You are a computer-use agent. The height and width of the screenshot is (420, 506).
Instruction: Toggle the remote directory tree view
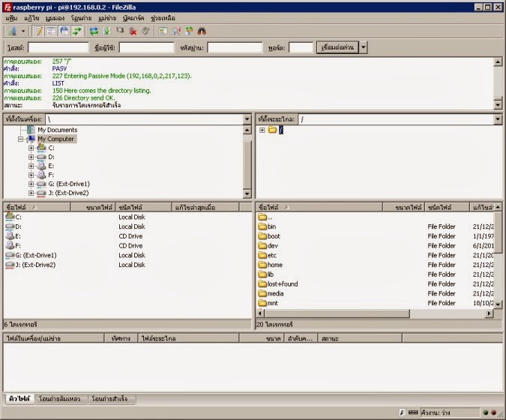64,31
